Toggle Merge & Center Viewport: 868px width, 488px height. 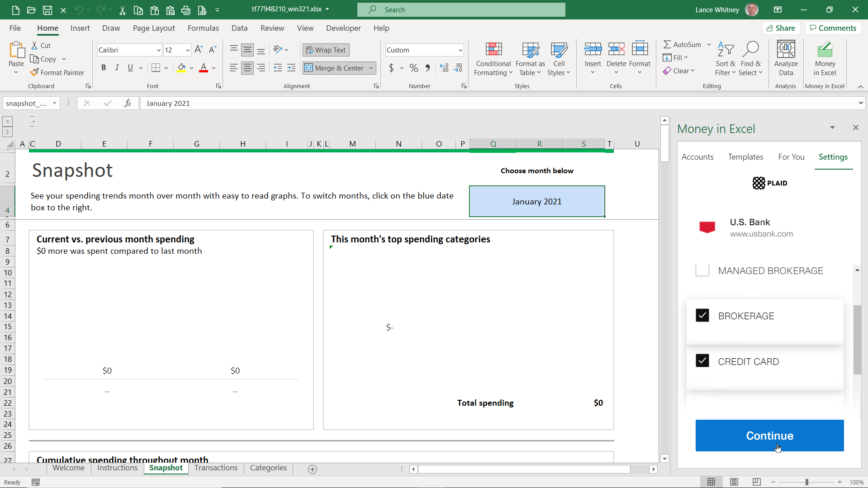pyautogui.click(x=334, y=68)
